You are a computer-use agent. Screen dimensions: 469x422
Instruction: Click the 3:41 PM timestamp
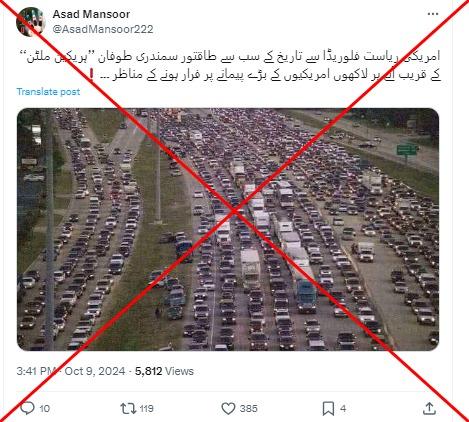pyautogui.click(x=36, y=371)
